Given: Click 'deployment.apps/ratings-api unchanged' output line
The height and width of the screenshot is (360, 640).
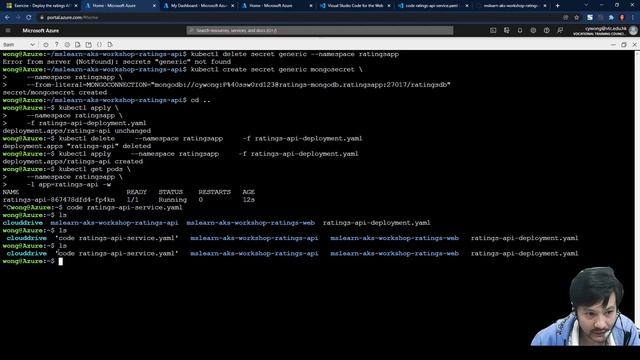Looking at the screenshot, I should click(x=77, y=131).
